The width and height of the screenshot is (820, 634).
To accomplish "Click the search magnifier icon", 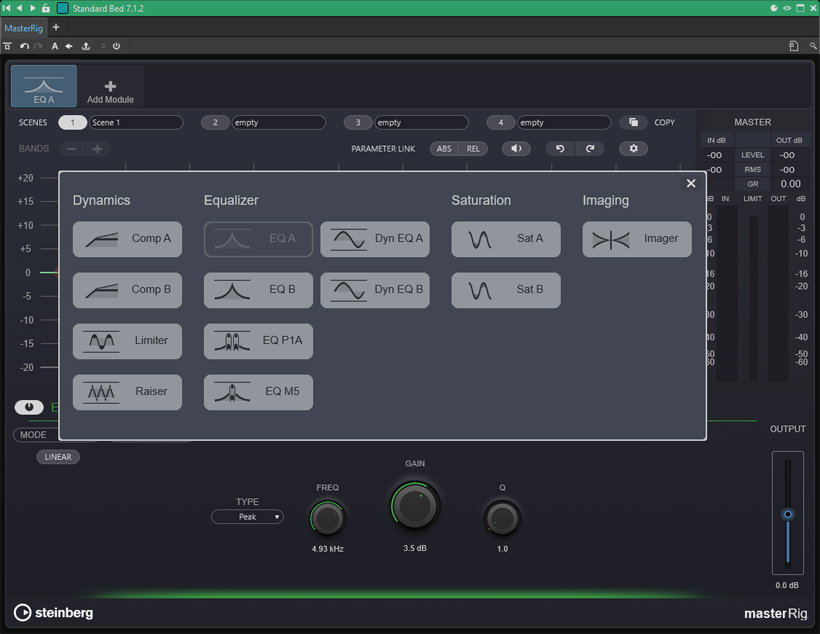I will click(x=813, y=46).
